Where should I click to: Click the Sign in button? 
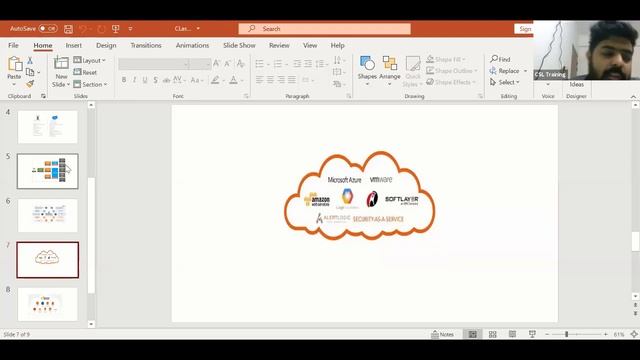tap(524, 29)
